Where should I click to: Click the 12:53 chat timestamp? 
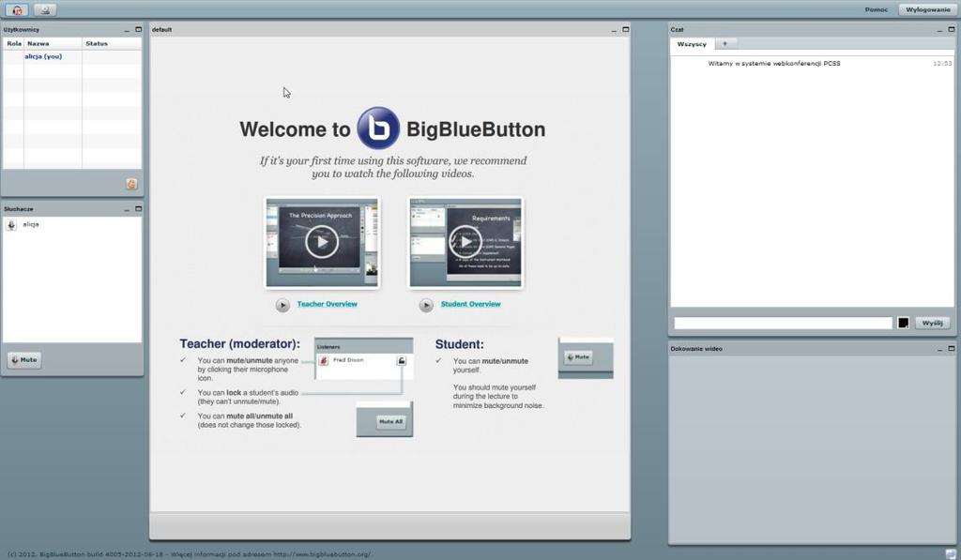click(942, 63)
